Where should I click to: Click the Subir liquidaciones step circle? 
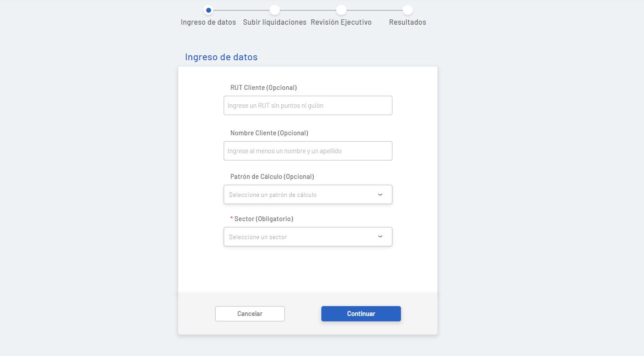[x=275, y=10]
